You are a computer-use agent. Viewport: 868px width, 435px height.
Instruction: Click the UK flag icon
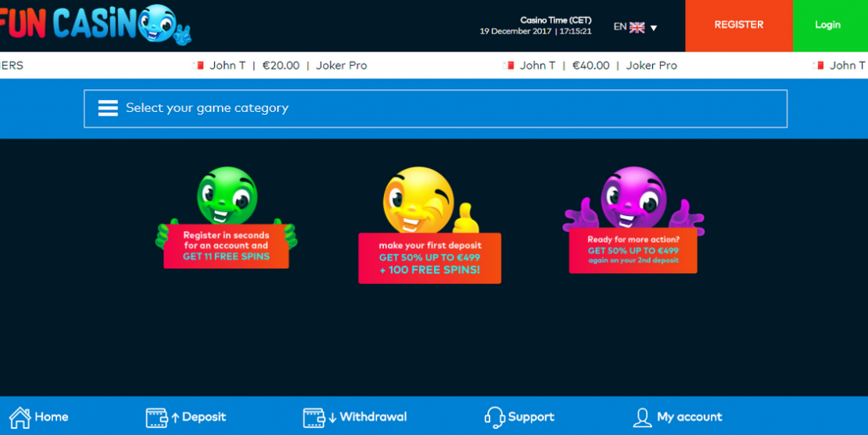[x=637, y=27]
